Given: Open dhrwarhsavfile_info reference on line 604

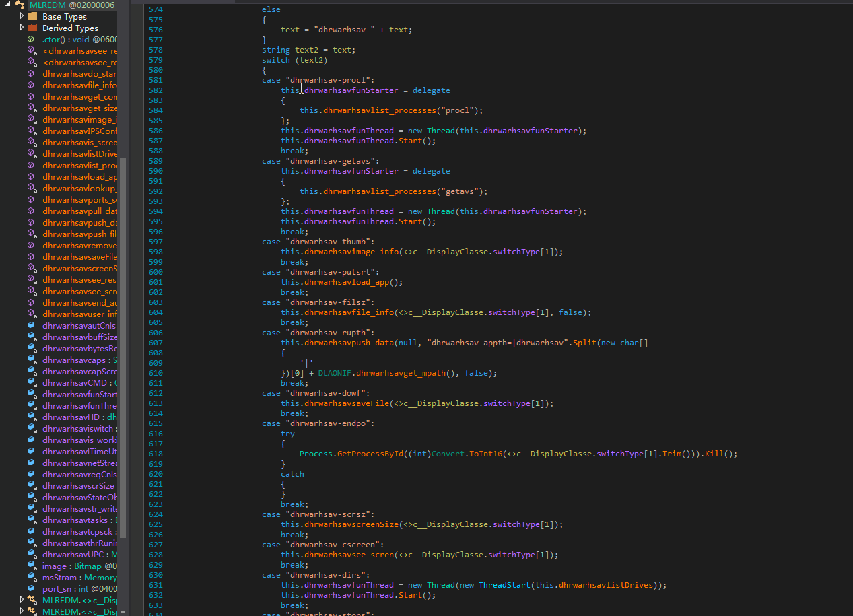Looking at the screenshot, I should 349,312.
